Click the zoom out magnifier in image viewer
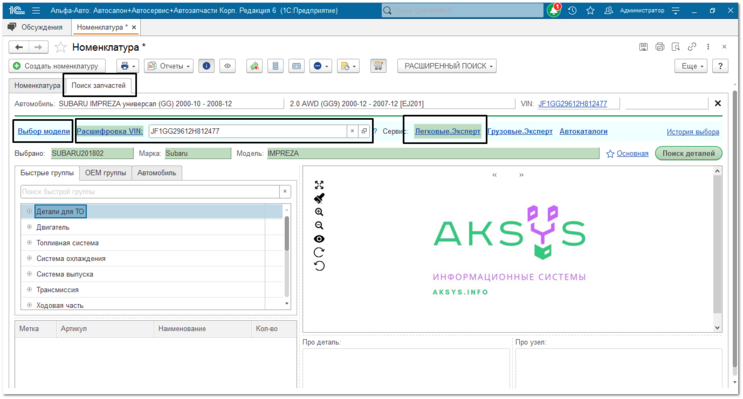Screen dimensions: 743x399 [319, 226]
